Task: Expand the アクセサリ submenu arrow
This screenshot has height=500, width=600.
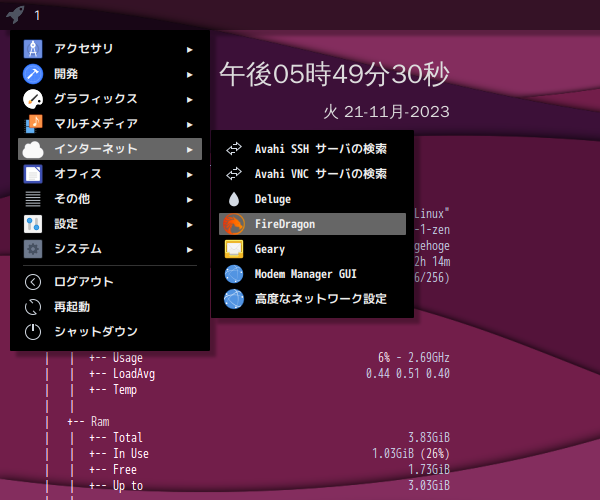Action: pos(189,49)
